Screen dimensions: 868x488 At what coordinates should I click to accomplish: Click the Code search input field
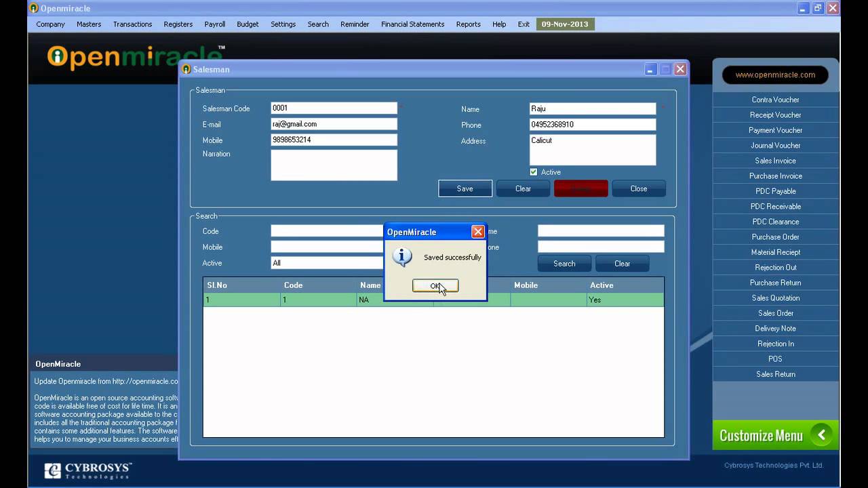(x=328, y=231)
